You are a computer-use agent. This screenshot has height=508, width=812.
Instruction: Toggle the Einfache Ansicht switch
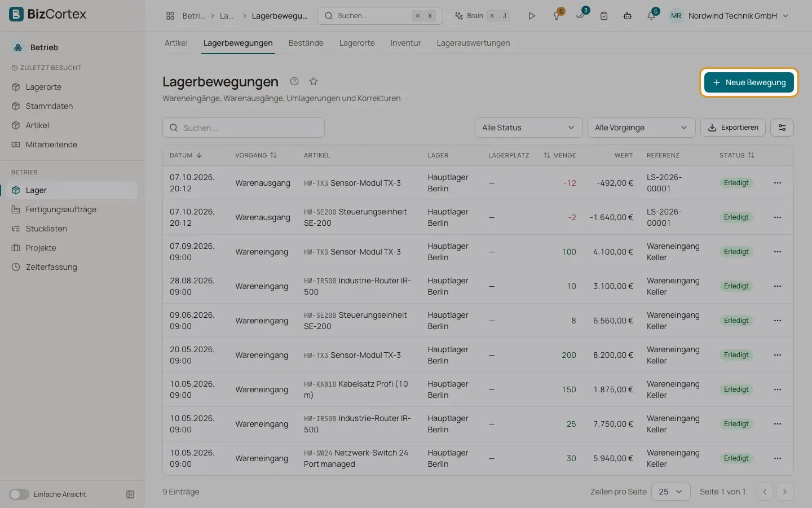19,494
